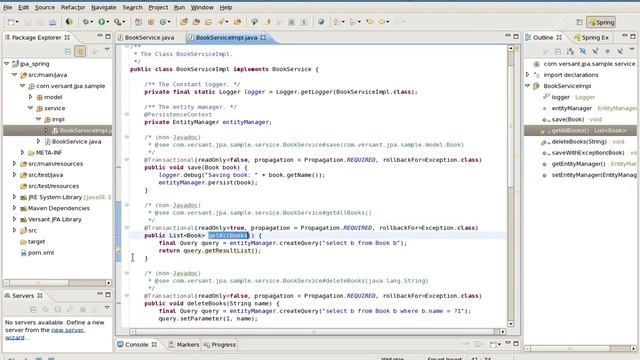
Task: Collapse All in Package Explorer toolbar
Action: [x=68, y=51]
